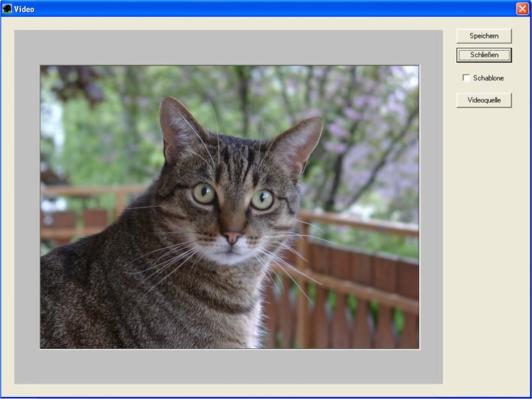
Task: Open the Videoquelle settings button
Action: (x=484, y=100)
